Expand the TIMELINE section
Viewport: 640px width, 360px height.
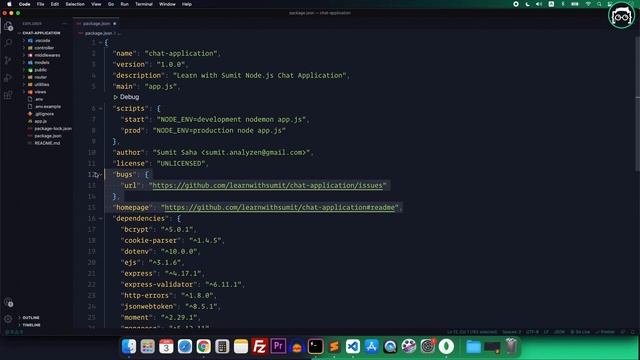pos(31,325)
